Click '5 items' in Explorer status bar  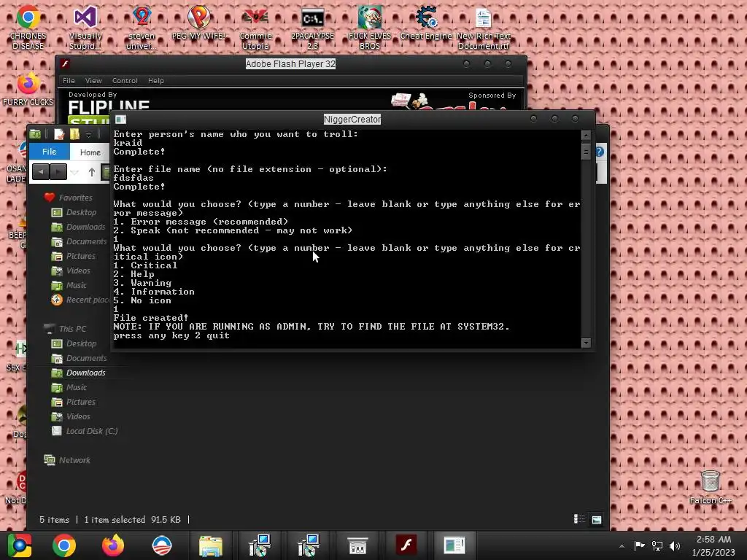click(54, 519)
